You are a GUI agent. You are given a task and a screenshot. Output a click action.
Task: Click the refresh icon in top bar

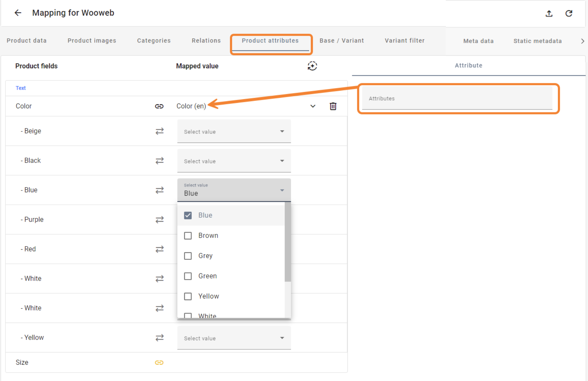[x=569, y=14]
